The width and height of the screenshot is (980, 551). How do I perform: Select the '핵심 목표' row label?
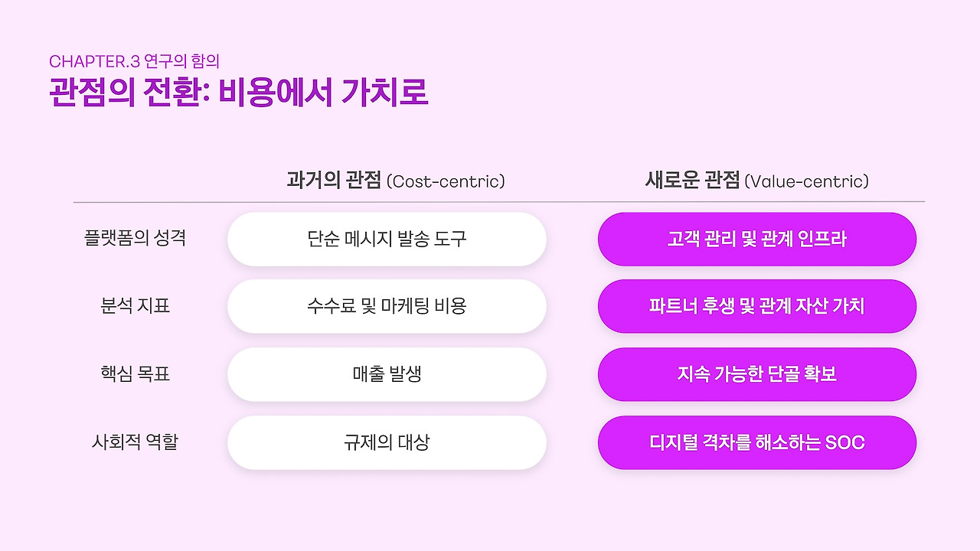click(135, 374)
